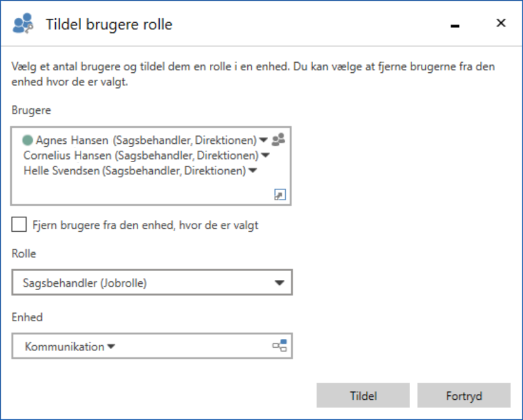Close the Tildel brugere rolle dialog
Screen dimensions: 523x420
pyautogui.click(x=501, y=23)
